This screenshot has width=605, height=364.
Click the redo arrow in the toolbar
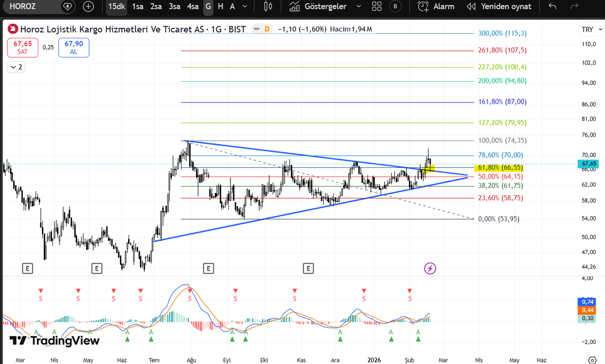click(574, 7)
